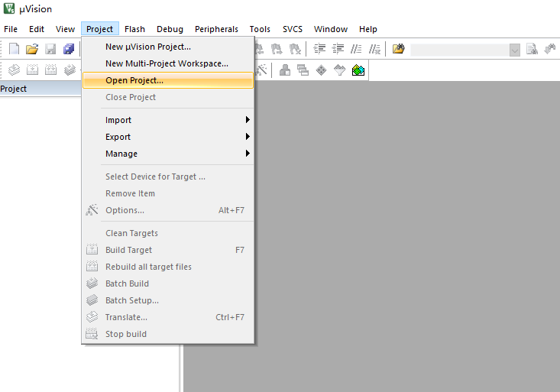Open the Flash menu
This screenshot has width=560, height=392.
click(134, 29)
